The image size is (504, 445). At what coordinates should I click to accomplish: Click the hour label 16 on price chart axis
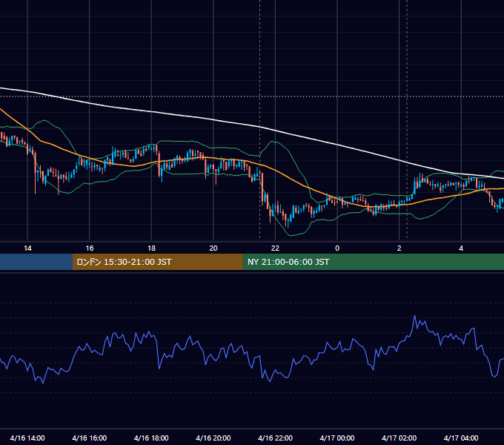(x=90, y=248)
